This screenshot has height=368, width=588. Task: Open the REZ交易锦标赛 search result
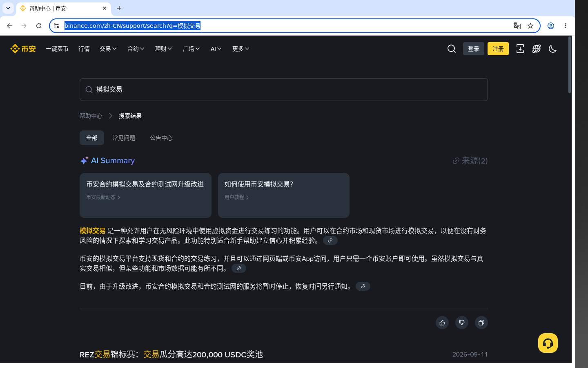pos(171,355)
